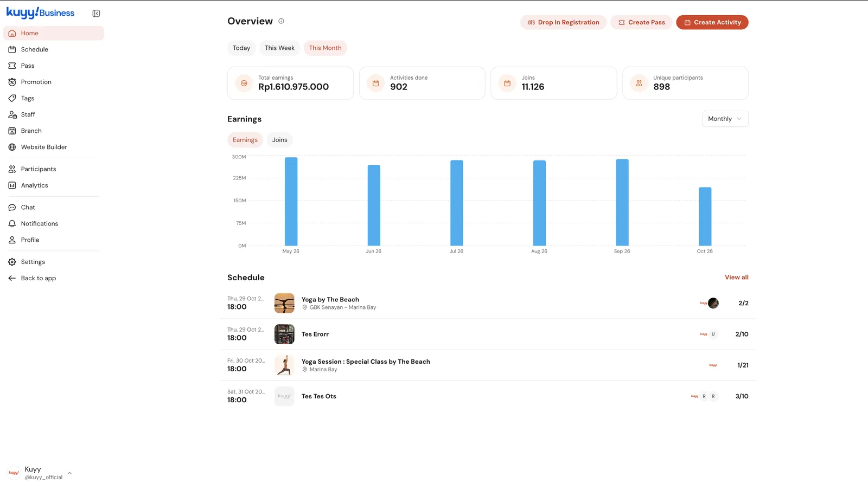The width and height of the screenshot is (868, 490).
Task: Open the Monthly period dropdown
Action: 725,119
